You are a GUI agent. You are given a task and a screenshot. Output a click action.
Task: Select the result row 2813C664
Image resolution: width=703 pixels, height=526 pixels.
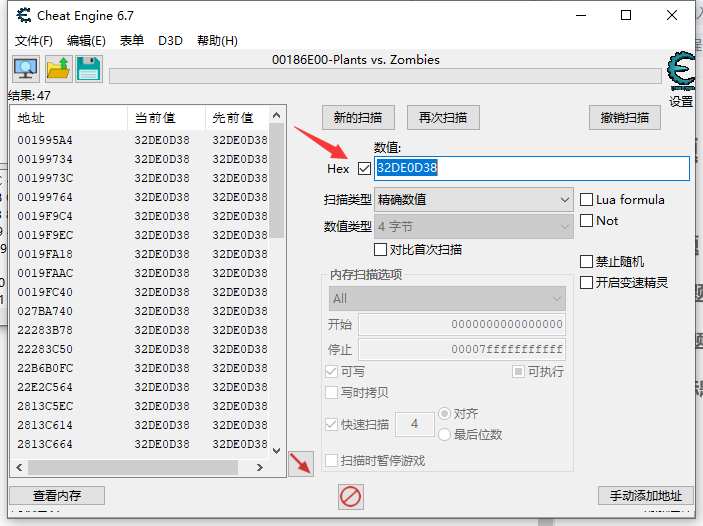[x=140, y=444]
